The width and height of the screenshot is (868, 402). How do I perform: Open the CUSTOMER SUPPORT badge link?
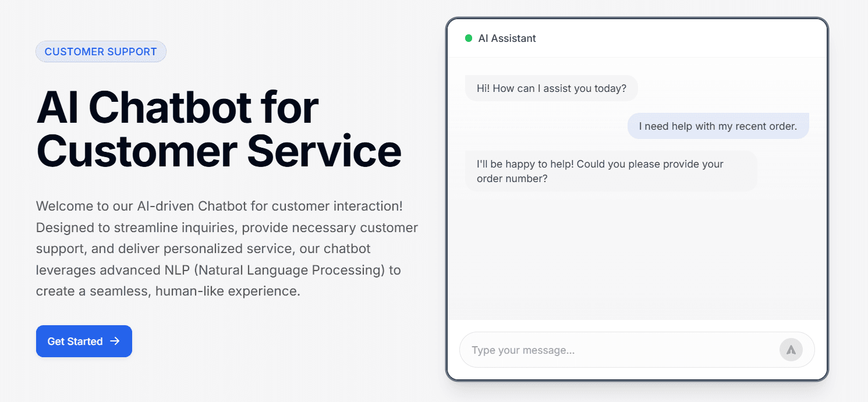pyautogui.click(x=101, y=52)
